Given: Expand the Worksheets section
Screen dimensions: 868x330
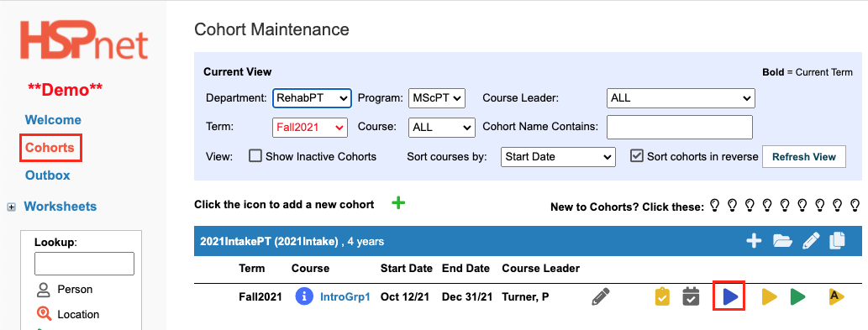Looking at the screenshot, I should click(11, 207).
